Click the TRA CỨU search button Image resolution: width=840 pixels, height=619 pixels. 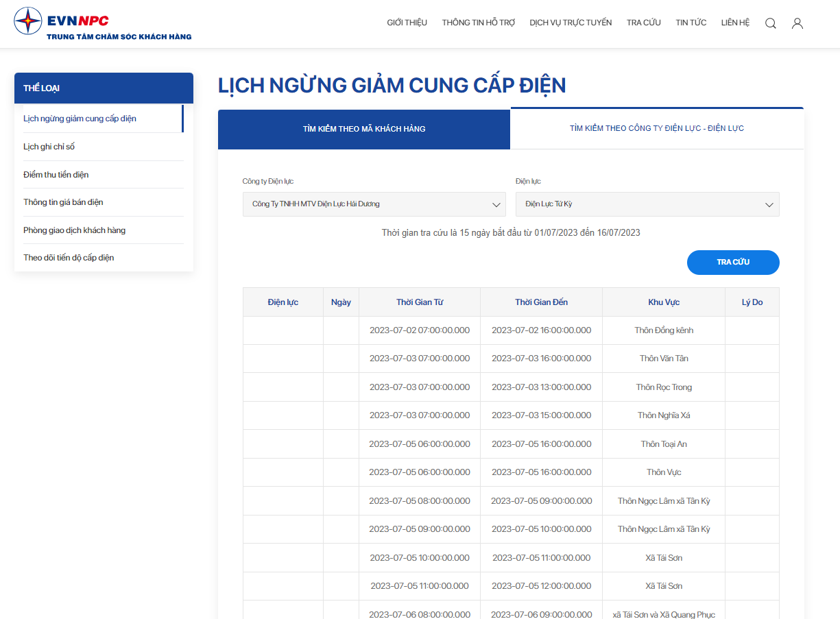click(733, 263)
